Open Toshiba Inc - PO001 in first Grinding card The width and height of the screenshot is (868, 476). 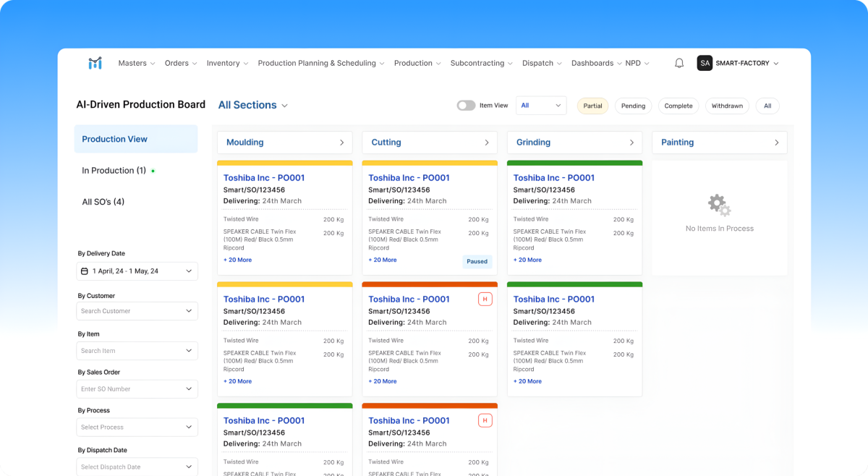click(554, 178)
